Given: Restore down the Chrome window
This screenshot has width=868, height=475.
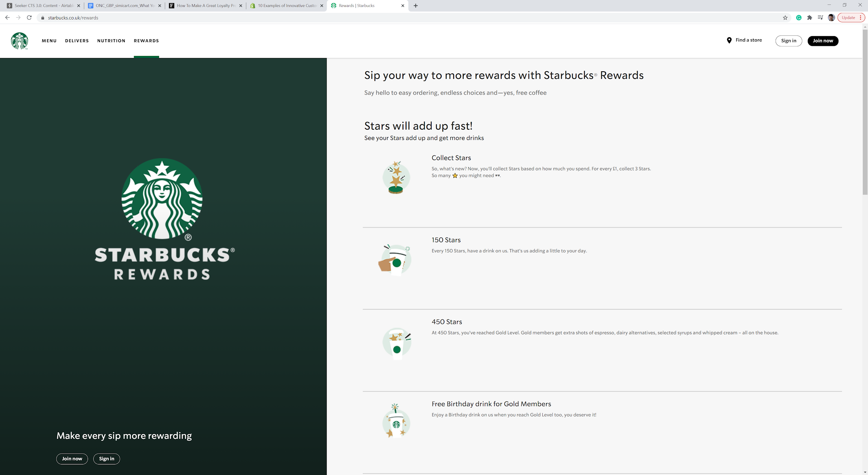Looking at the screenshot, I should [x=844, y=5].
